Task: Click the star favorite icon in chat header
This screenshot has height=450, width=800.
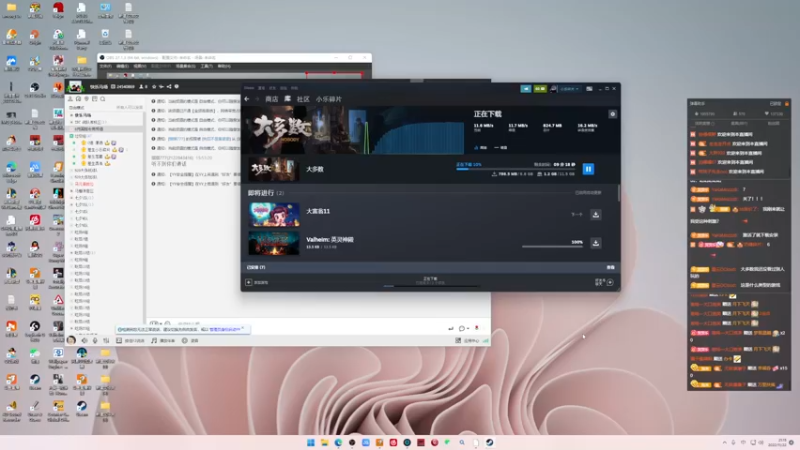Action: coord(154,87)
